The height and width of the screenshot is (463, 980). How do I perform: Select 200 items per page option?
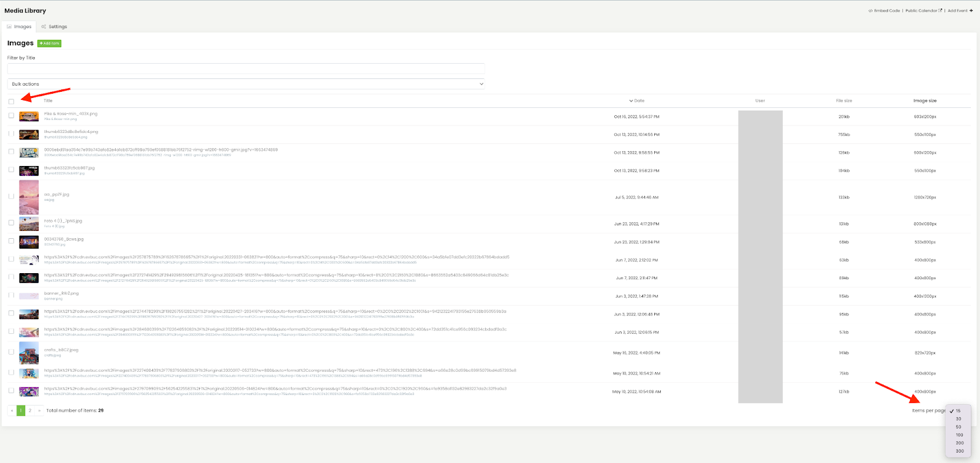tap(959, 443)
